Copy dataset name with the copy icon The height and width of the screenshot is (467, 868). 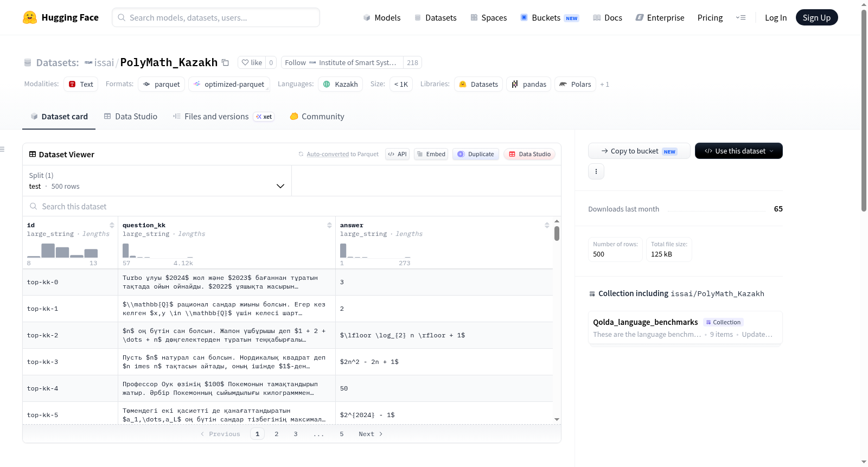tap(225, 62)
